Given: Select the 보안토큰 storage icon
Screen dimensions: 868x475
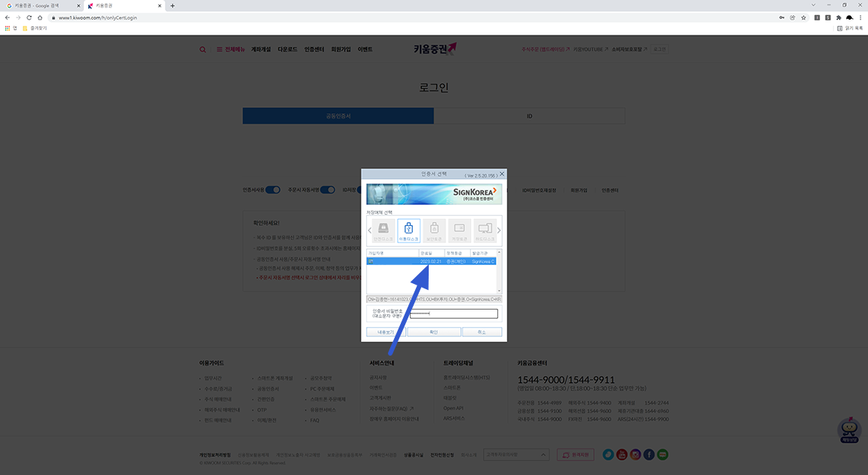Looking at the screenshot, I should point(434,230).
